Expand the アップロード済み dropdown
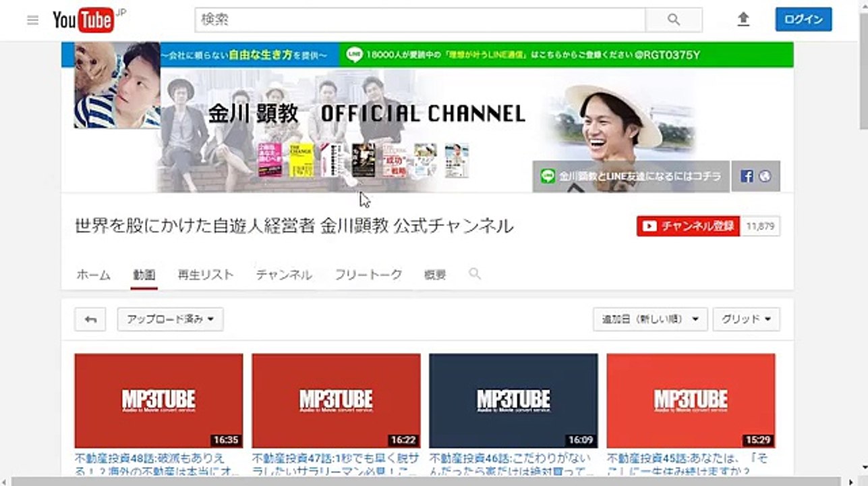 coord(171,319)
